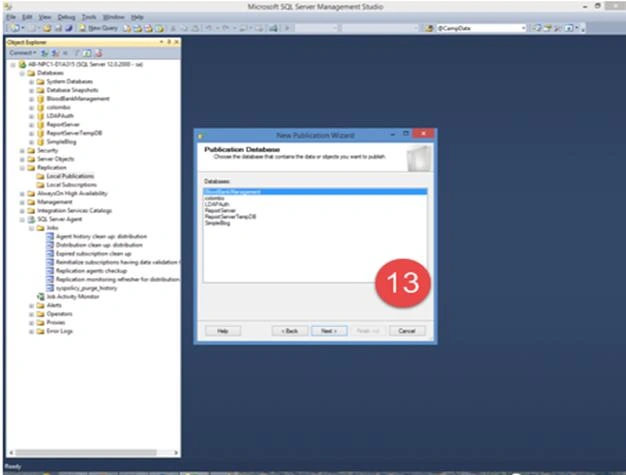Click the New Query toolbar button
626x475 pixels.
click(98, 28)
